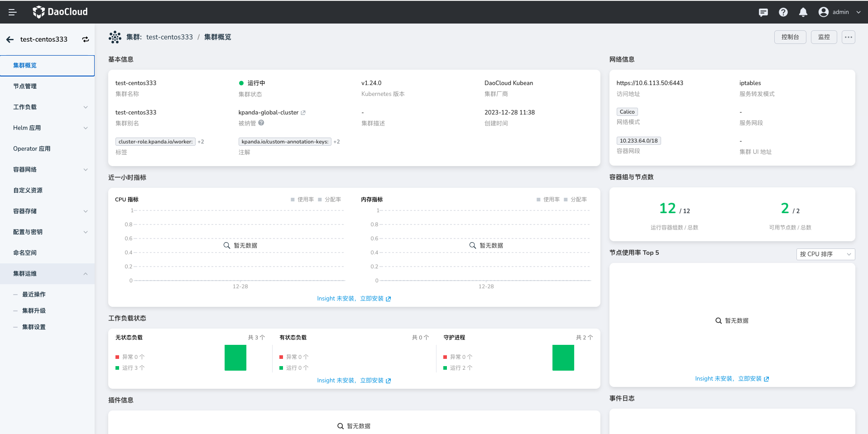Select 节点管理 in the sidebar
This screenshot has width=868, height=434.
[25, 86]
